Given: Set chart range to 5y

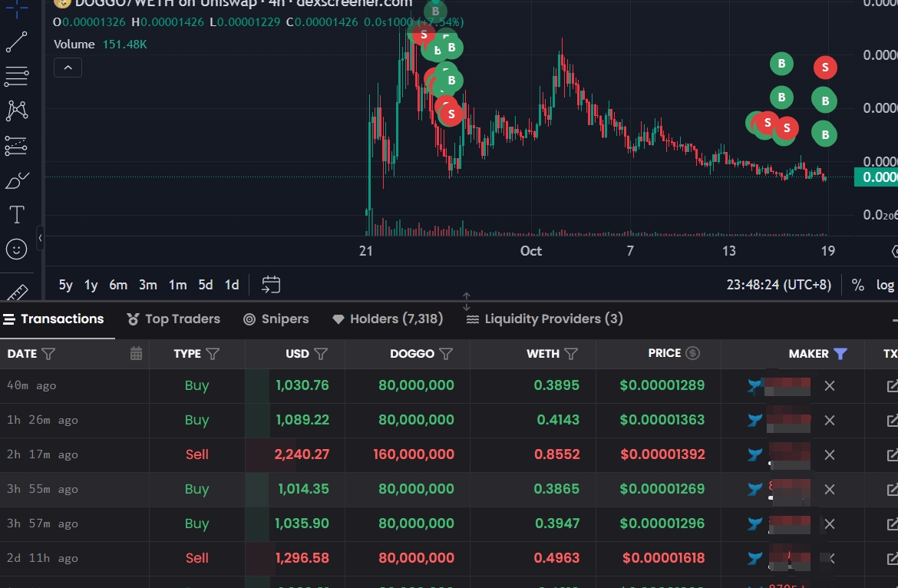Looking at the screenshot, I should tap(66, 285).
